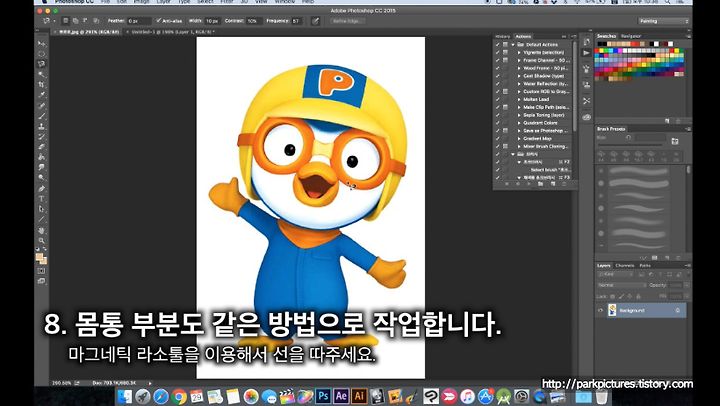Switch to the Channels tab
720x406 pixels.
[624, 265]
